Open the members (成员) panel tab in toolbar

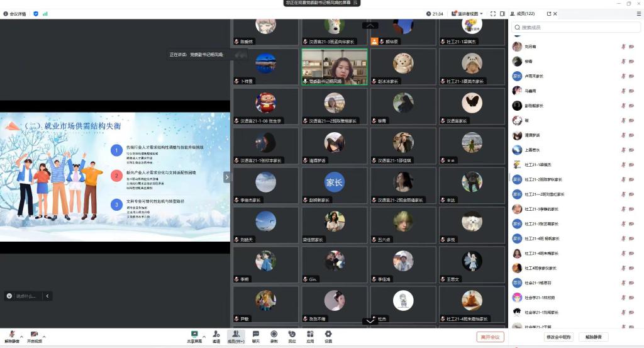coord(236,336)
